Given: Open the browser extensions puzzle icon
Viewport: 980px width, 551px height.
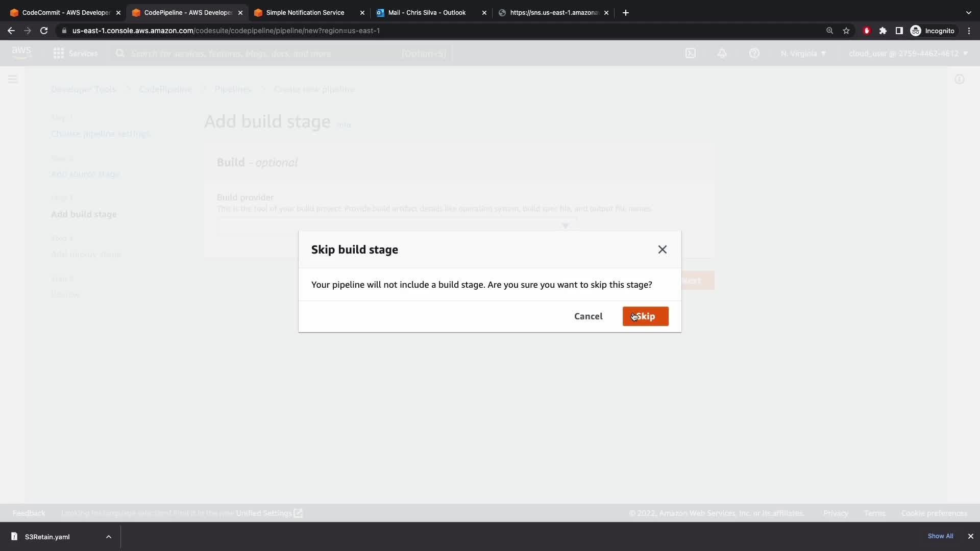Looking at the screenshot, I should pos(883,31).
